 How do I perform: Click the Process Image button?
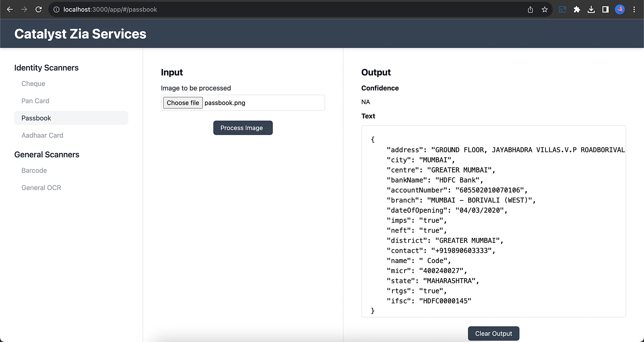pyautogui.click(x=243, y=128)
